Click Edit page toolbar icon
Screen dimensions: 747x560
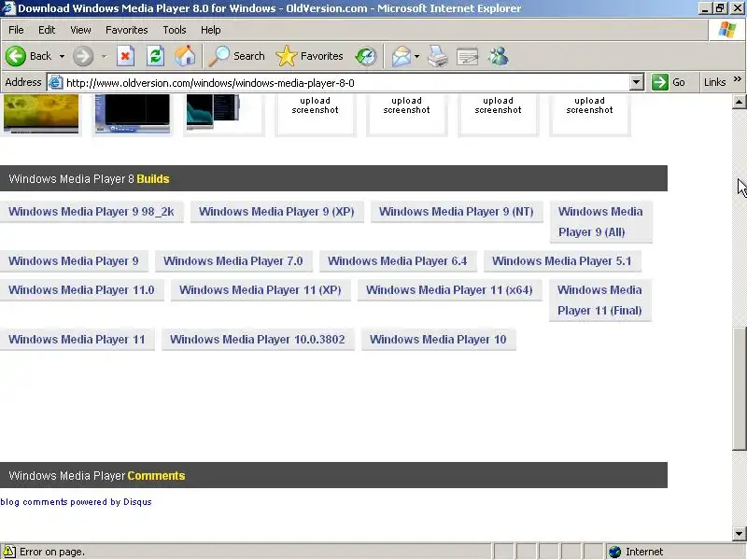(468, 57)
